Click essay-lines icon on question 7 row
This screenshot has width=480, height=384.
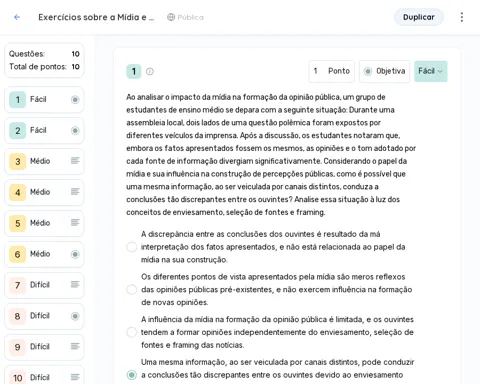pos(75,285)
